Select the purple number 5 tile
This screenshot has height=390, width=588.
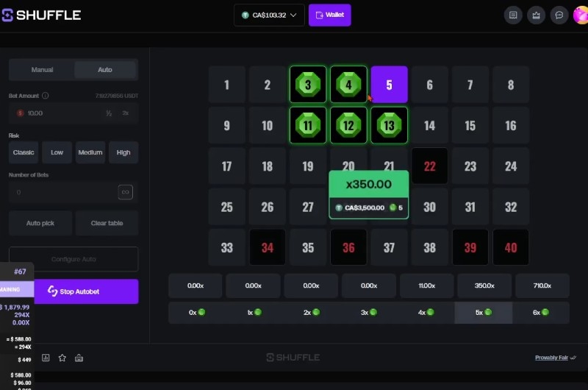point(389,85)
